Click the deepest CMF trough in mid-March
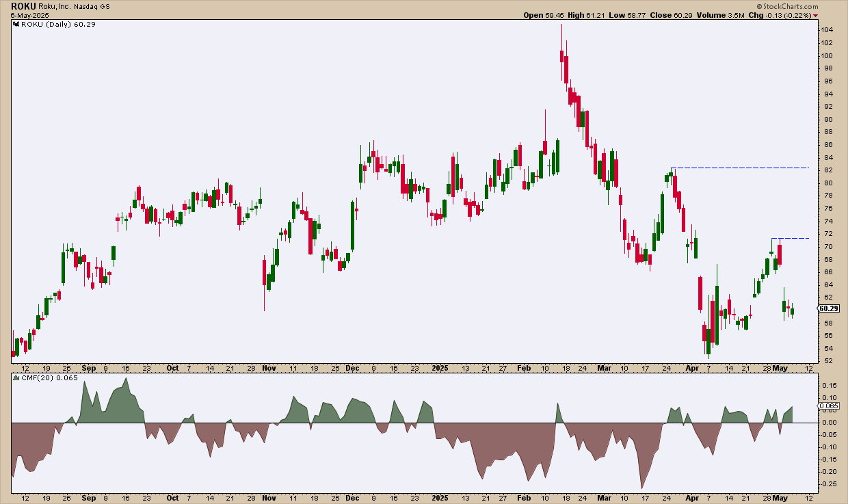848x504 pixels. [642, 487]
